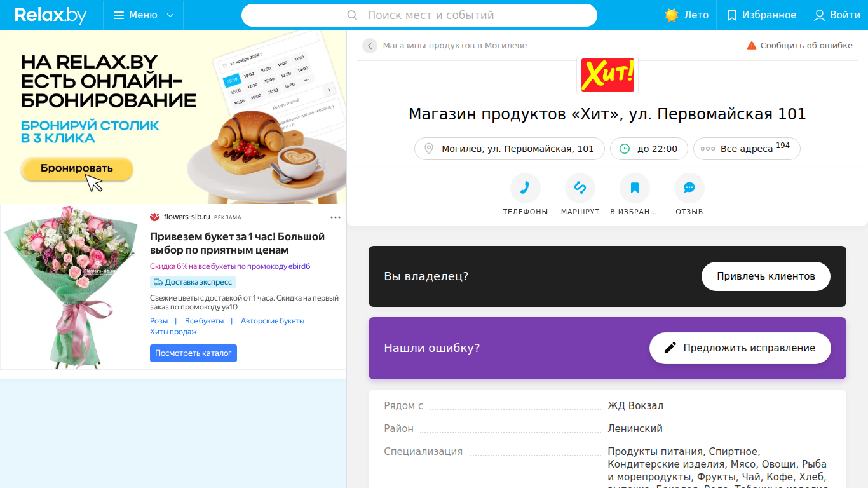Click Предложить исправление button
Image resolution: width=868 pixels, height=488 pixels.
[740, 348]
